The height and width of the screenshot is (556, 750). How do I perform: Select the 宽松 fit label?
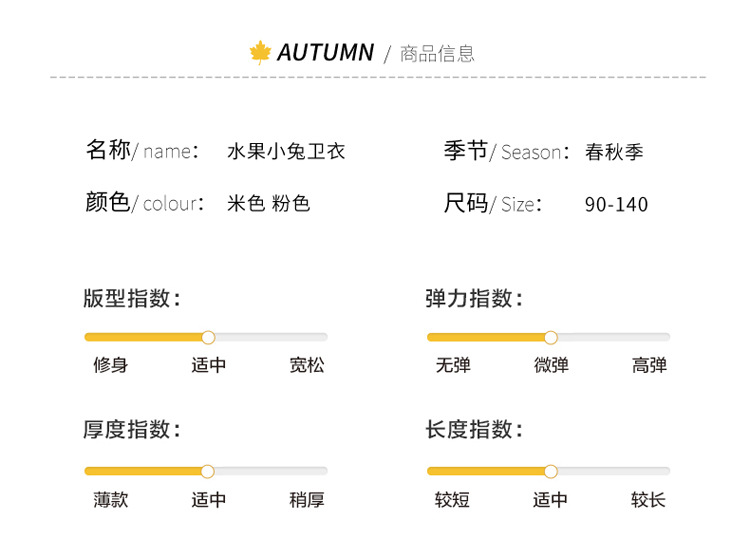point(307,365)
